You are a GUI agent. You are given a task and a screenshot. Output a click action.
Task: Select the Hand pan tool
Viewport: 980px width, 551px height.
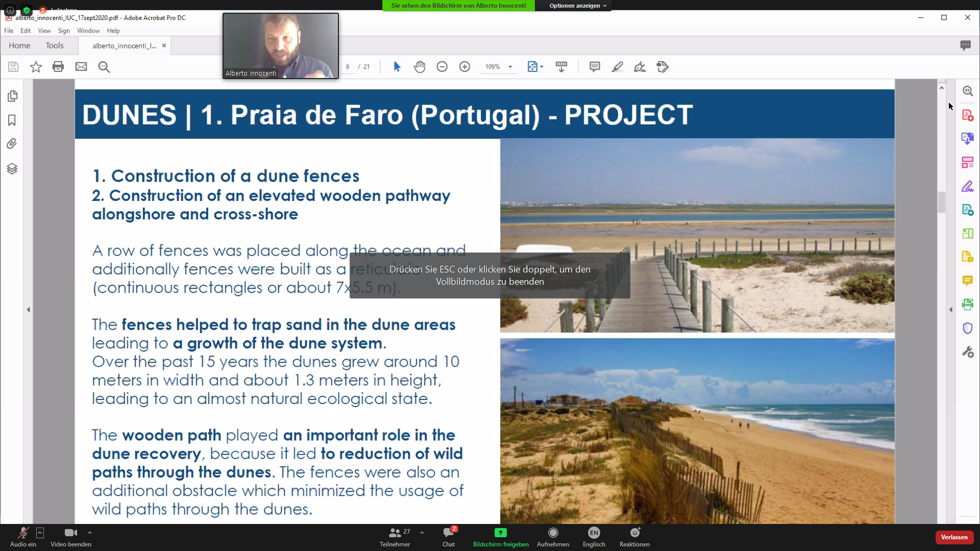coord(420,67)
